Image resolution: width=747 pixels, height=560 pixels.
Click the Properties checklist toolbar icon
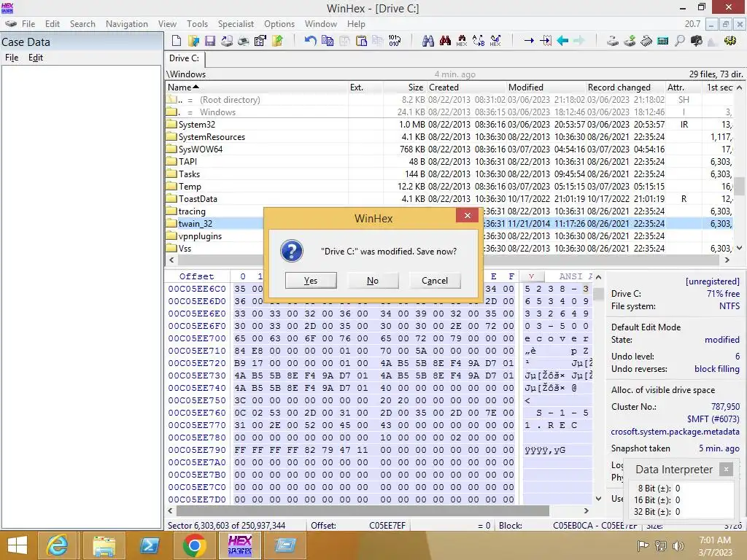click(x=260, y=41)
